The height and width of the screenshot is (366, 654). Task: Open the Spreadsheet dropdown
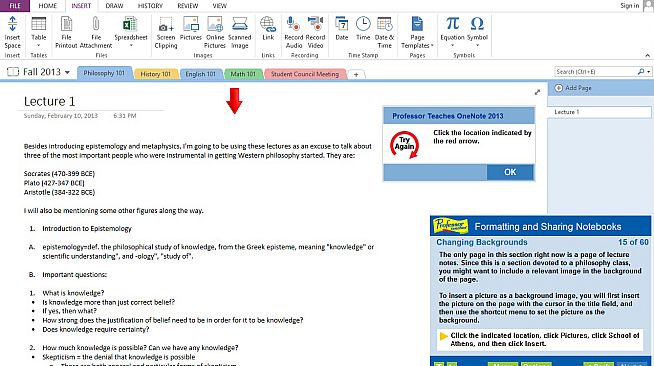coord(131,45)
